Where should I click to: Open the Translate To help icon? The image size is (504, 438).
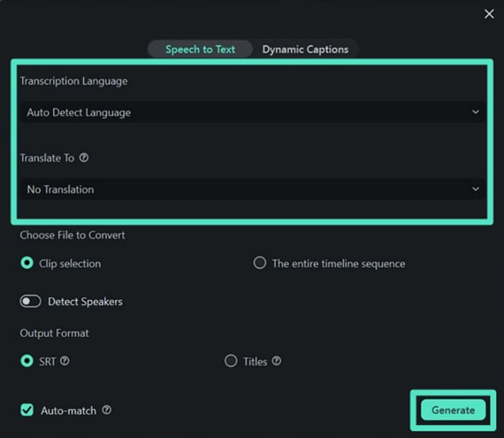(x=84, y=158)
